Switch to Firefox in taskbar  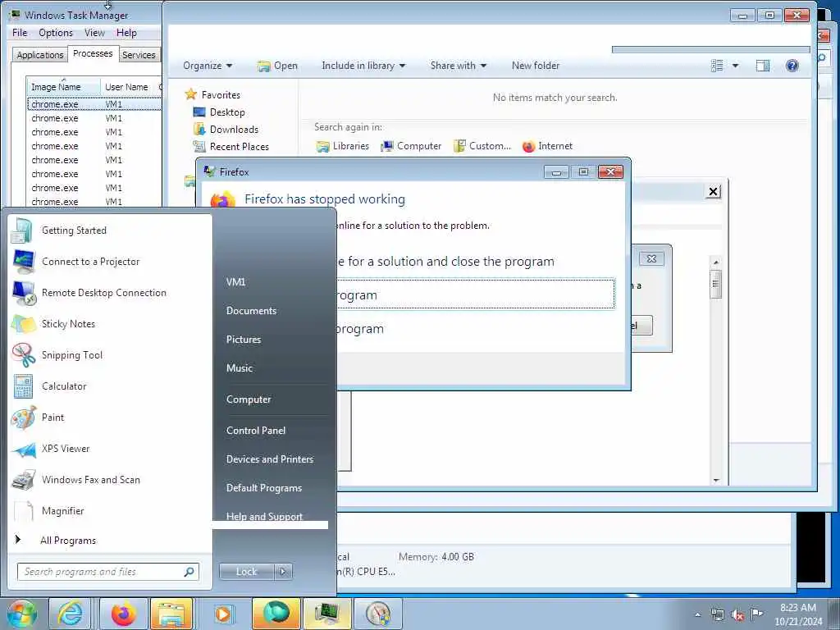pos(124,614)
